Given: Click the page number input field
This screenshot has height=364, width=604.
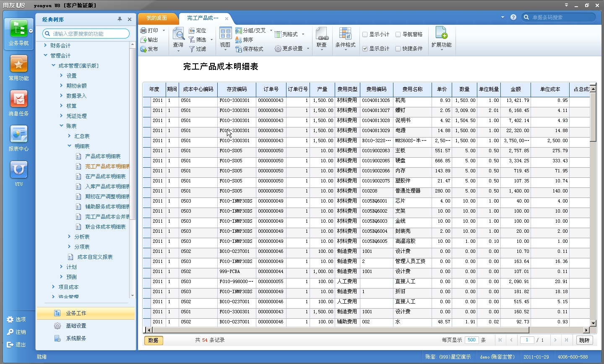Looking at the screenshot, I should tap(527, 340).
